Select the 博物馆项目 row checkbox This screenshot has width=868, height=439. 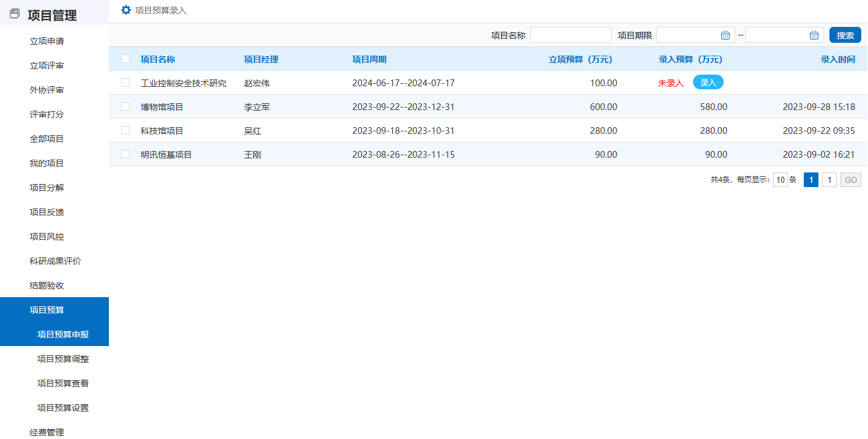point(125,106)
